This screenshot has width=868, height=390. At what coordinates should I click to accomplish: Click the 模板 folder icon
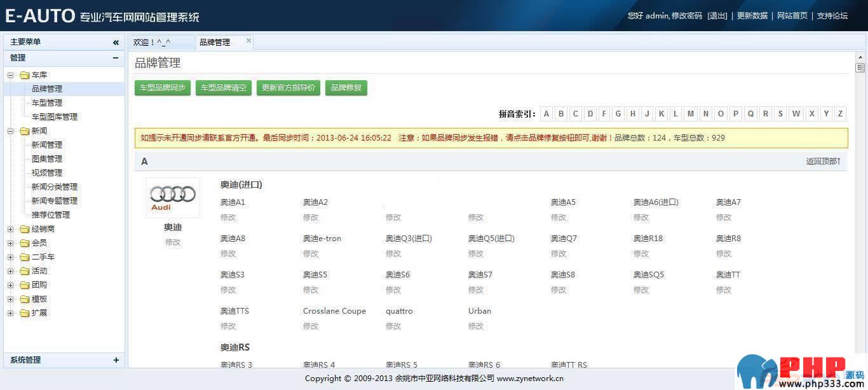[25, 299]
